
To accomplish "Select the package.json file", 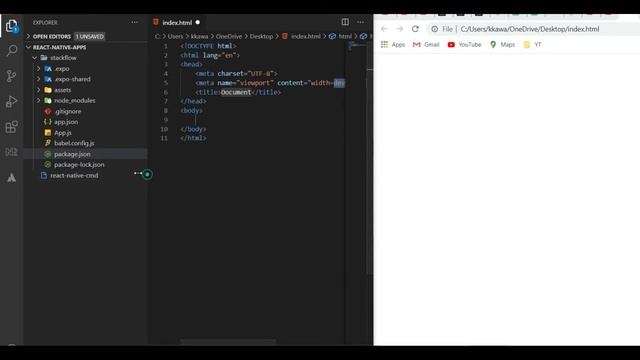I will [86, 154].
